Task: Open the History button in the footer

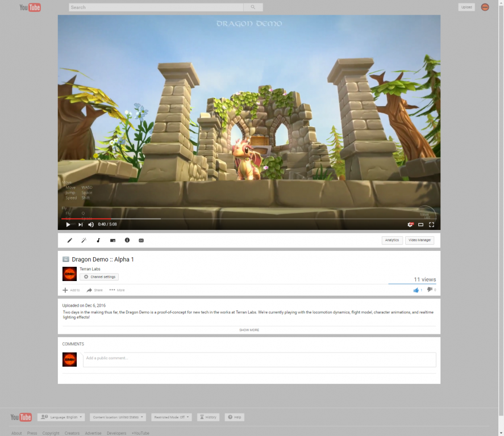Action: coord(209,417)
